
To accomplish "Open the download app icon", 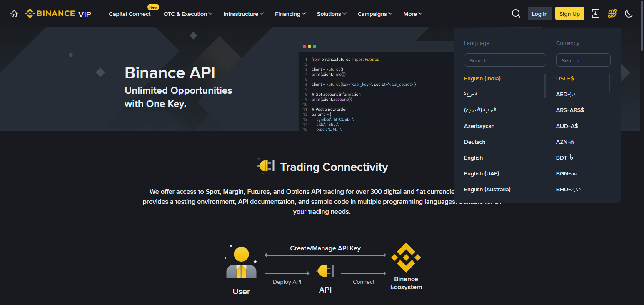I will pyautogui.click(x=596, y=14).
